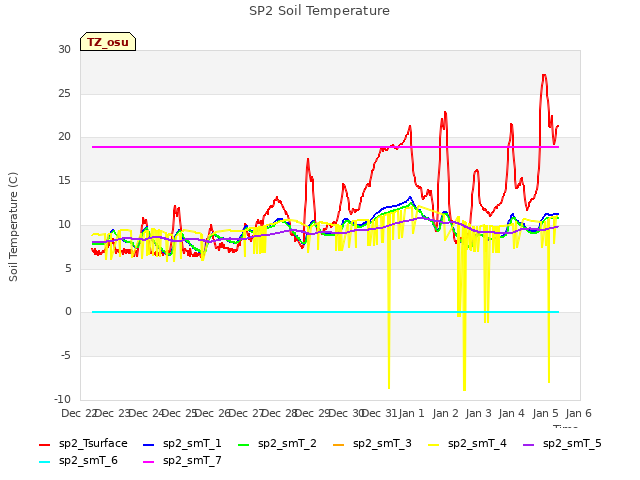The width and height of the screenshot is (640, 480).
Task: Click the Jan 6 x-axis tick label
Action: tap(578, 413)
